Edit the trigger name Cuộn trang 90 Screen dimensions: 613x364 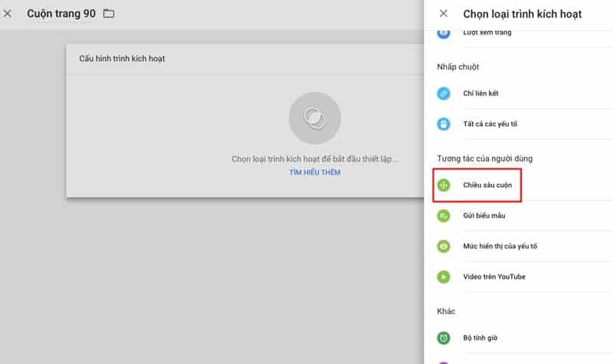click(x=61, y=14)
